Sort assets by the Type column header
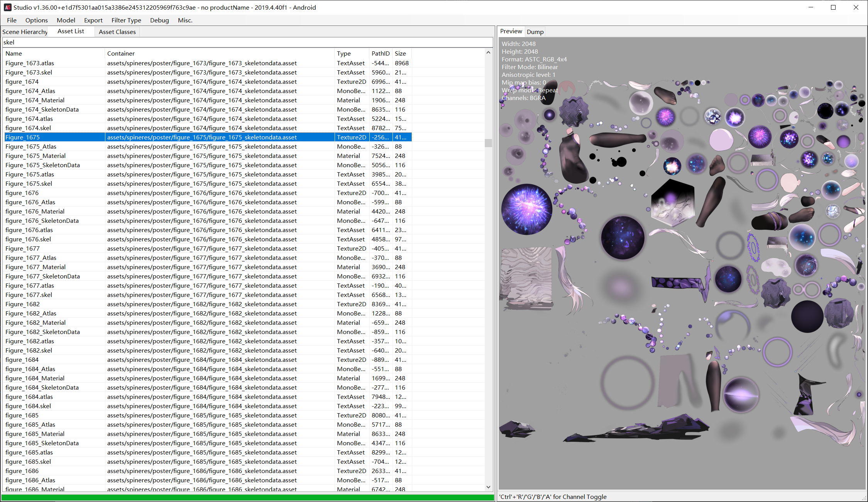Viewport: 868px width, 502px height. (352, 53)
